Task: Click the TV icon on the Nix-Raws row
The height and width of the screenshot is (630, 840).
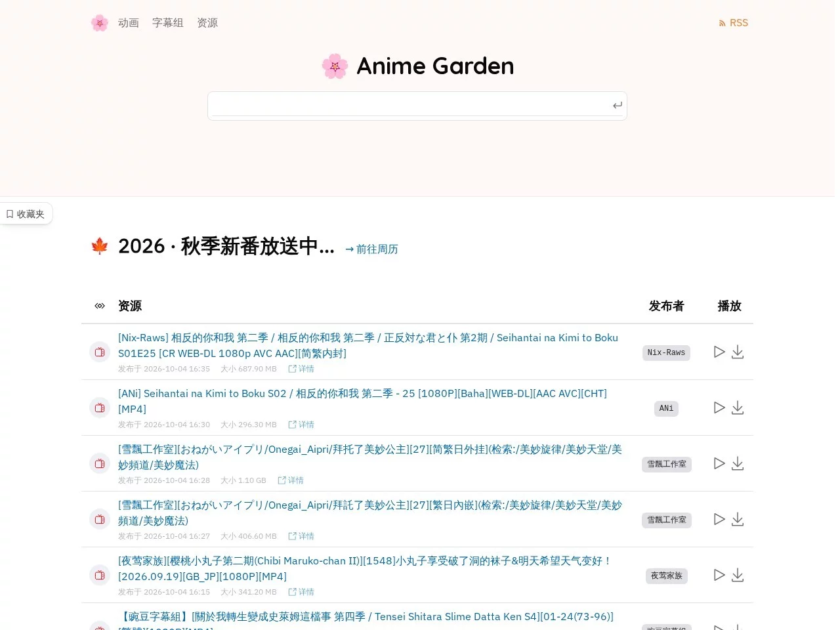Action: [x=100, y=352]
